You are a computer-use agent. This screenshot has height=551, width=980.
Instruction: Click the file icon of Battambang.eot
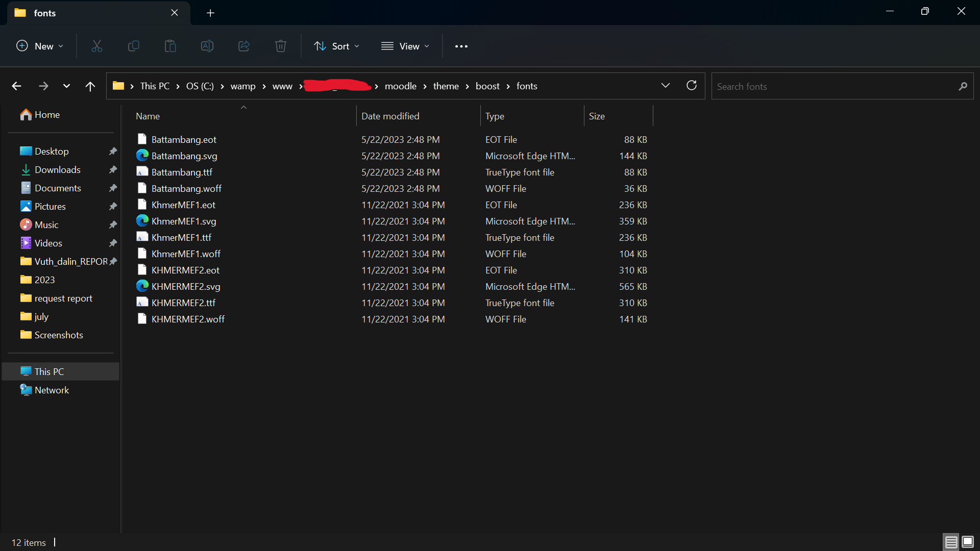142,139
